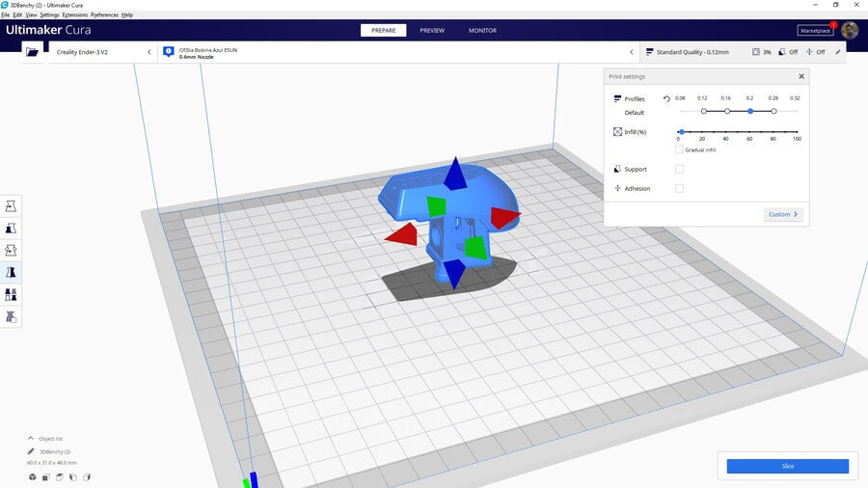Switch to right side view icon
This screenshot has height=488, width=868.
pos(87,477)
